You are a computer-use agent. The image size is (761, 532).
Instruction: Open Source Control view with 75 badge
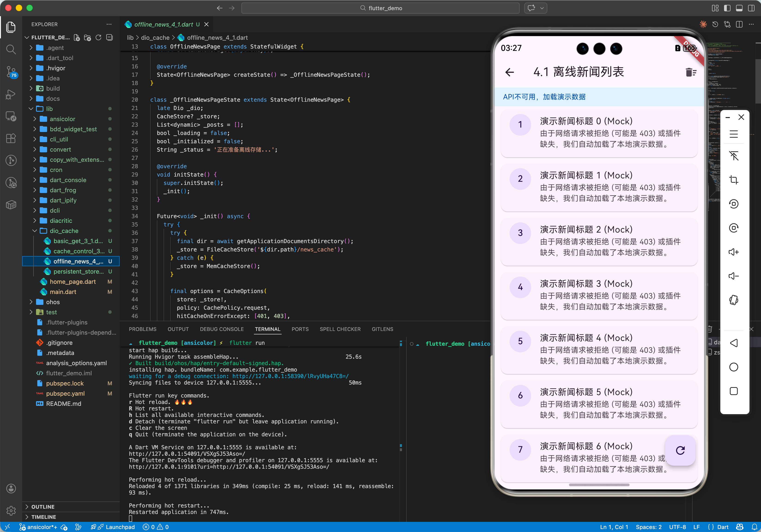click(x=11, y=72)
